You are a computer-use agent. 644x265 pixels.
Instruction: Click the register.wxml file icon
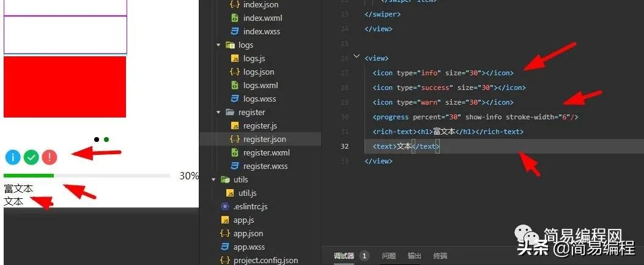(x=235, y=153)
